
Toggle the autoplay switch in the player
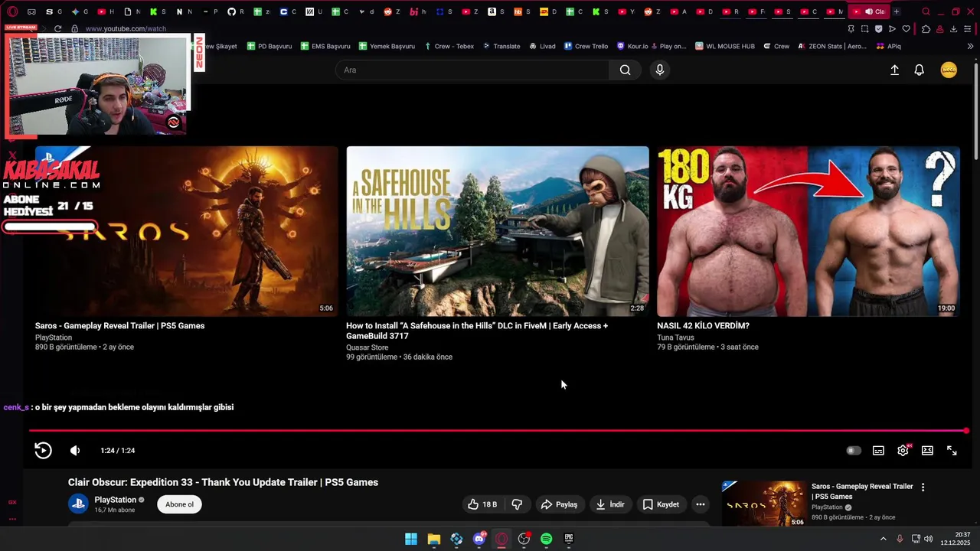[x=854, y=451]
